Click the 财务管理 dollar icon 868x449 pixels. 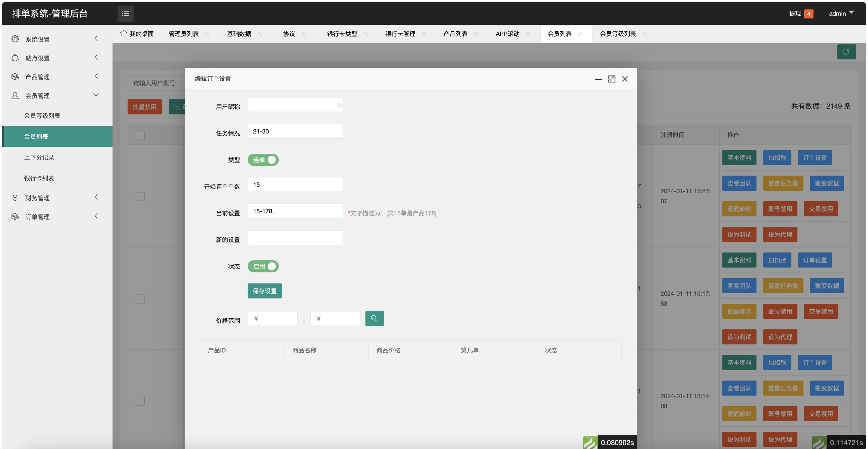(x=15, y=198)
